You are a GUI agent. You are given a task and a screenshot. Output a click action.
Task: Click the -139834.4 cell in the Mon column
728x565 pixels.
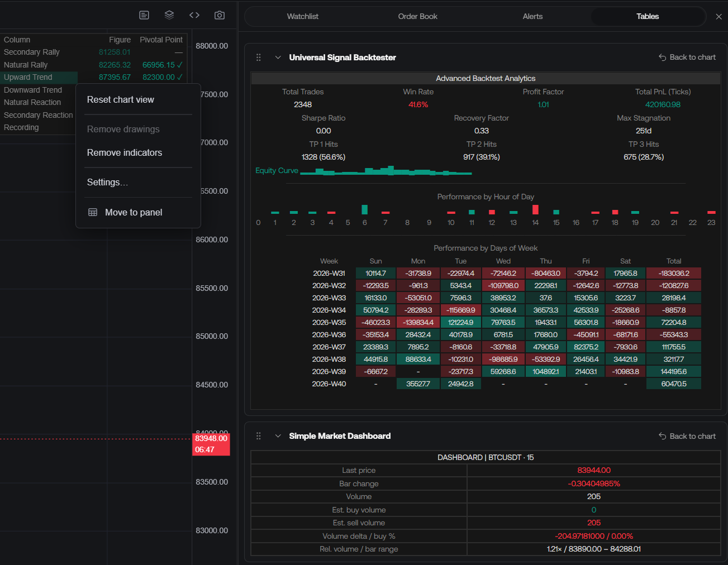418,323
